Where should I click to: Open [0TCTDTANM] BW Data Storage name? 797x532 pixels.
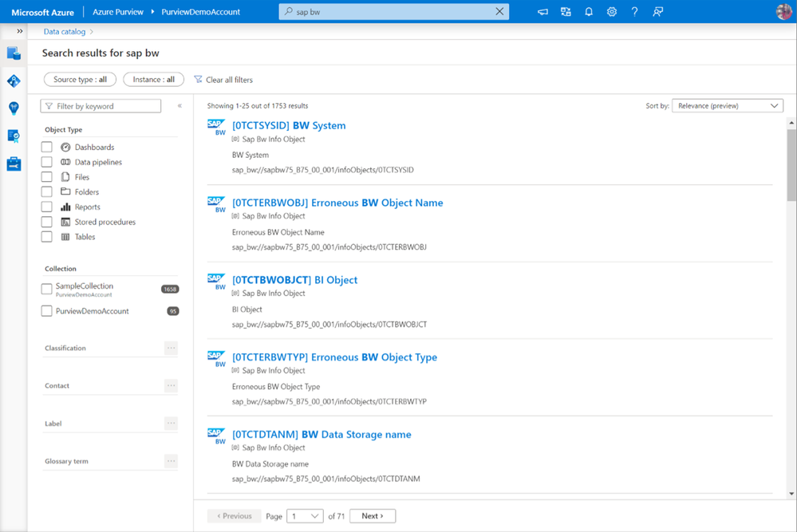point(322,435)
